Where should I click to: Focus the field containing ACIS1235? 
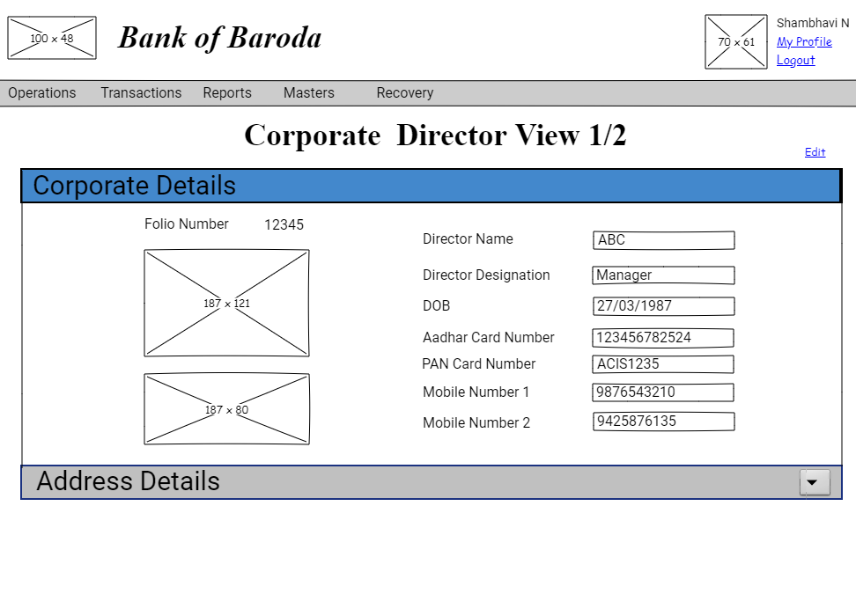pyautogui.click(x=664, y=364)
